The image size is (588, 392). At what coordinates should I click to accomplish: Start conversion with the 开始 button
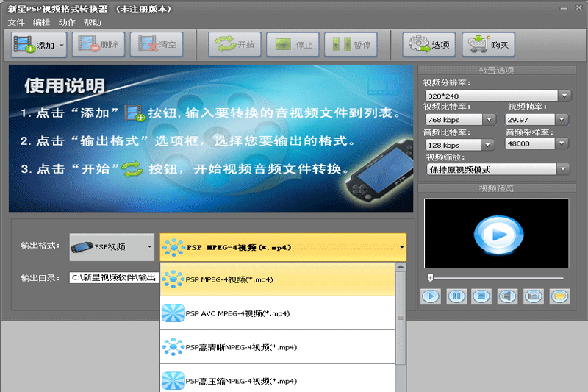[234, 44]
